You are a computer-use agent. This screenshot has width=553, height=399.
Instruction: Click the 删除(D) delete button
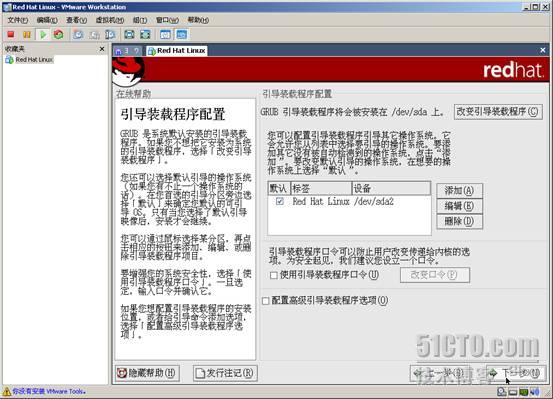459,222
